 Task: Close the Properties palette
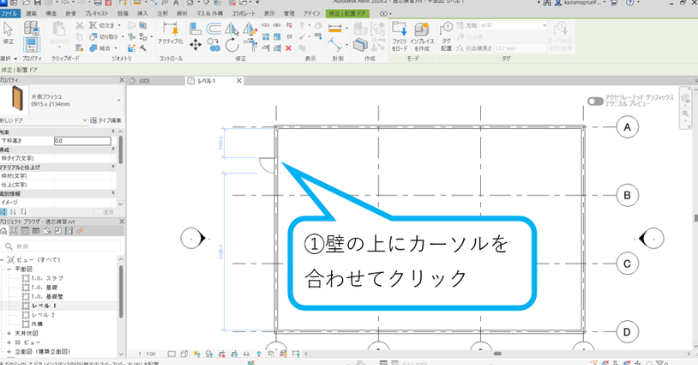122,80
